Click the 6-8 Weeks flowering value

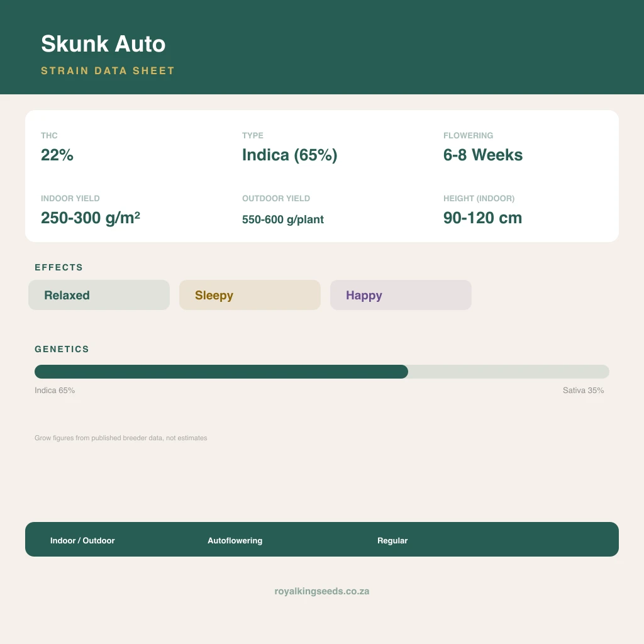click(483, 155)
